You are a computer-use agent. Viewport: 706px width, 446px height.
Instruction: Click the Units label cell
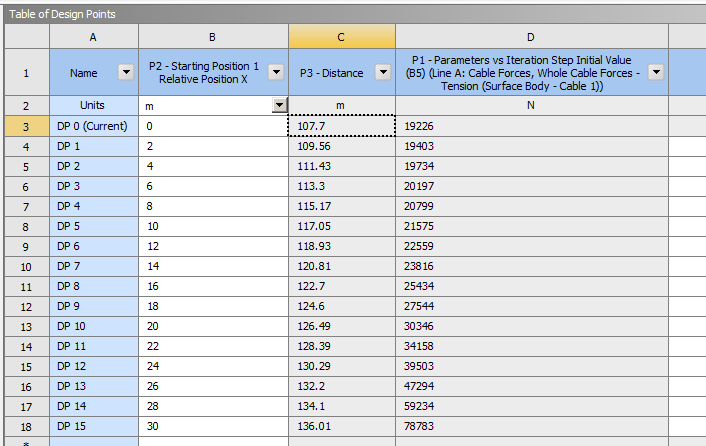[x=94, y=105]
